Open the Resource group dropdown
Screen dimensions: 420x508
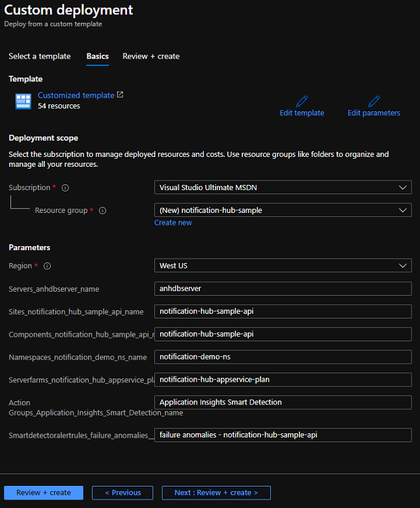click(283, 210)
